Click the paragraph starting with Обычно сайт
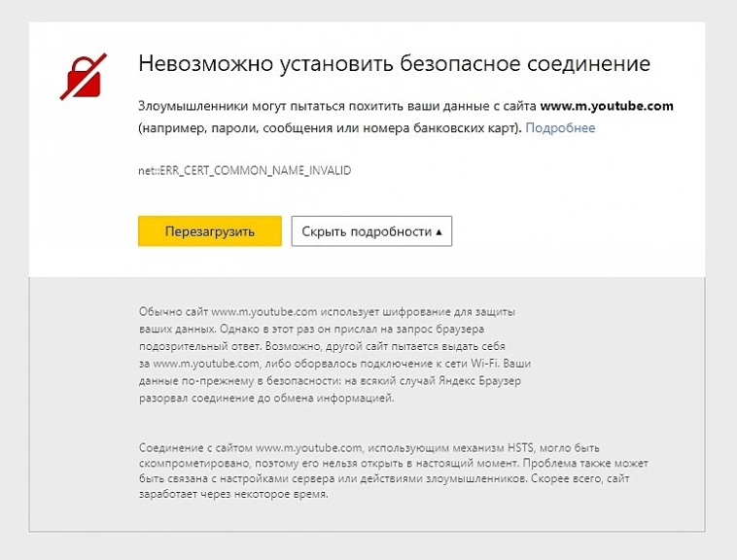The width and height of the screenshot is (737, 560). (334, 355)
